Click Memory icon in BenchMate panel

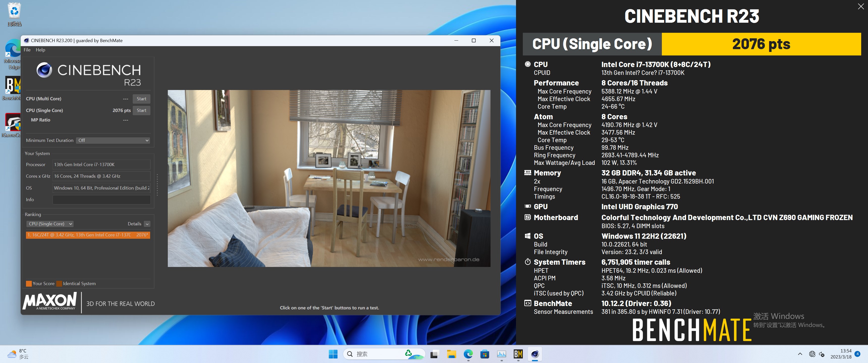tap(528, 173)
